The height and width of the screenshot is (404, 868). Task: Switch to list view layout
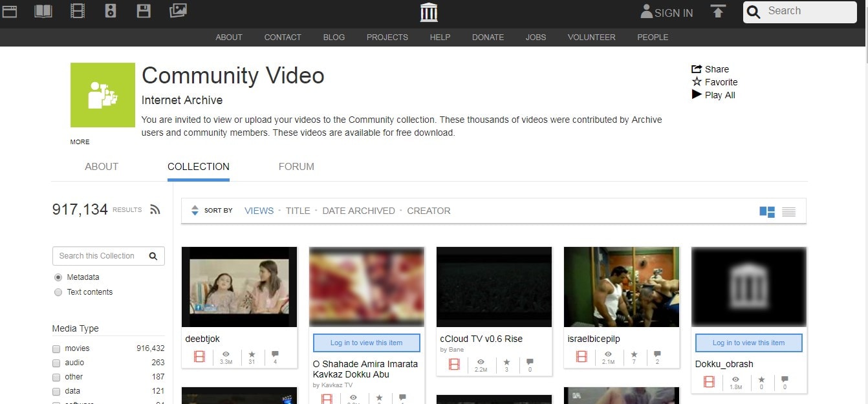(x=788, y=211)
